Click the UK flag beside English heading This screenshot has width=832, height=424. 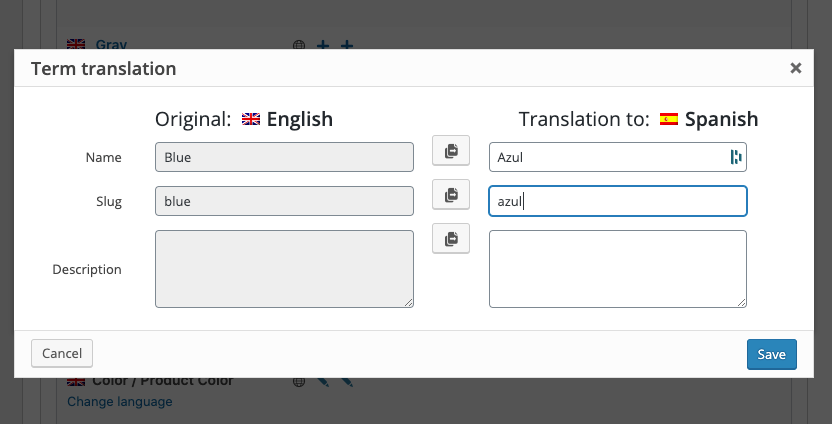click(251, 119)
